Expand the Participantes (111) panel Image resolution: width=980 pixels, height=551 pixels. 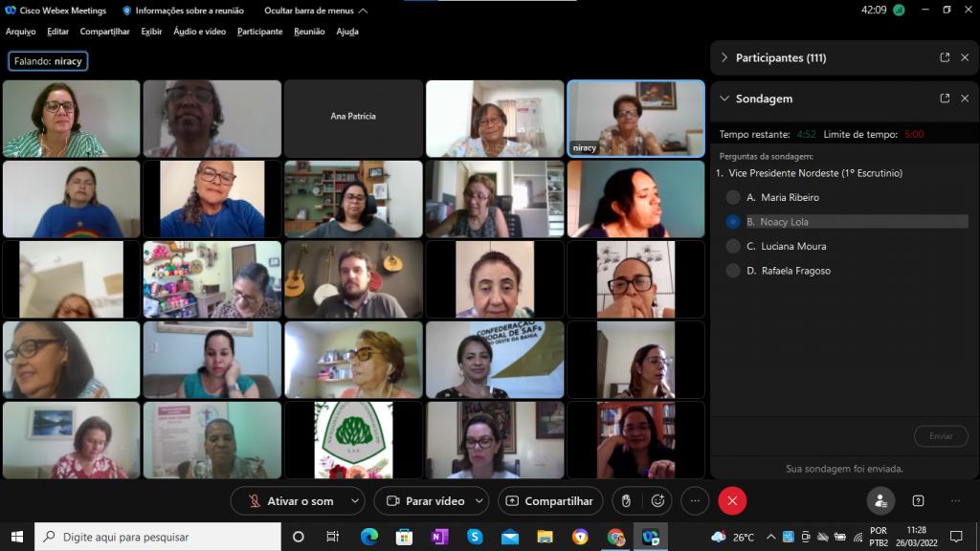pyautogui.click(x=724, y=57)
